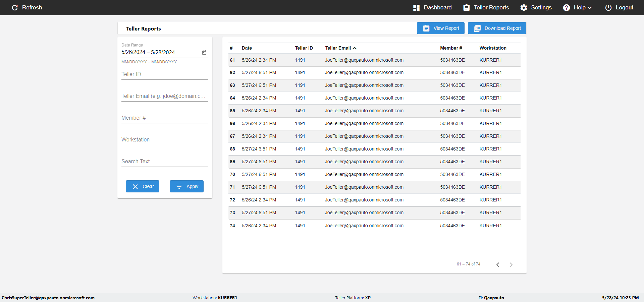The width and height of the screenshot is (644, 302).
Task: Click teller ID 1491 in row 70
Action: (x=300, y=174)
